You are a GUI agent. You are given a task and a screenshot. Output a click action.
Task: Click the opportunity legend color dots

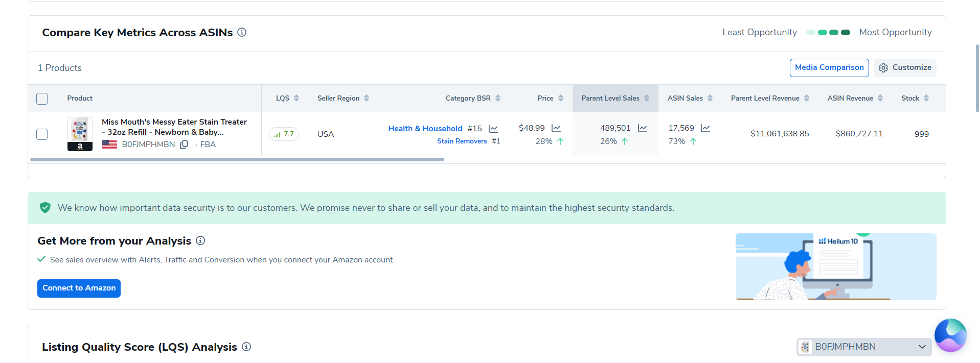[x=828, y=32]
